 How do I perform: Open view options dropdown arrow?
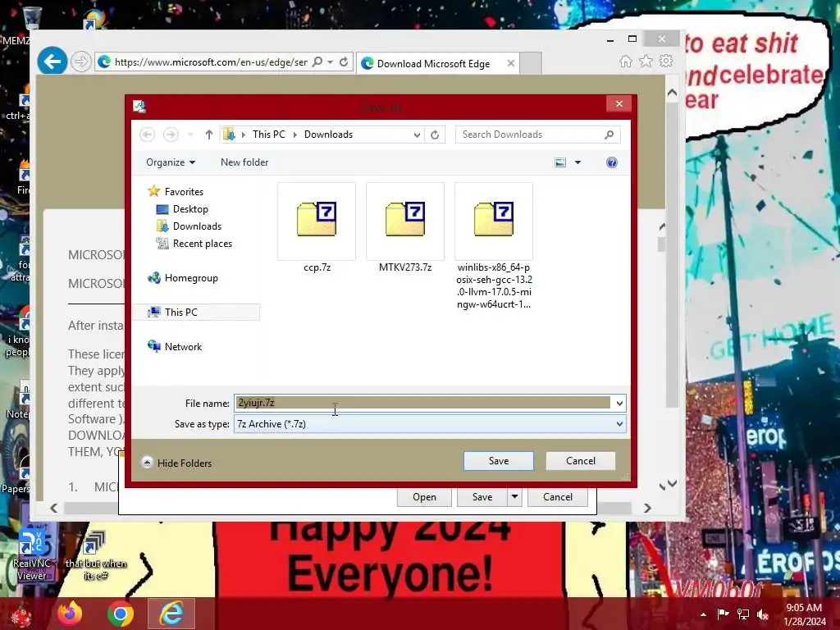point(577,162)
